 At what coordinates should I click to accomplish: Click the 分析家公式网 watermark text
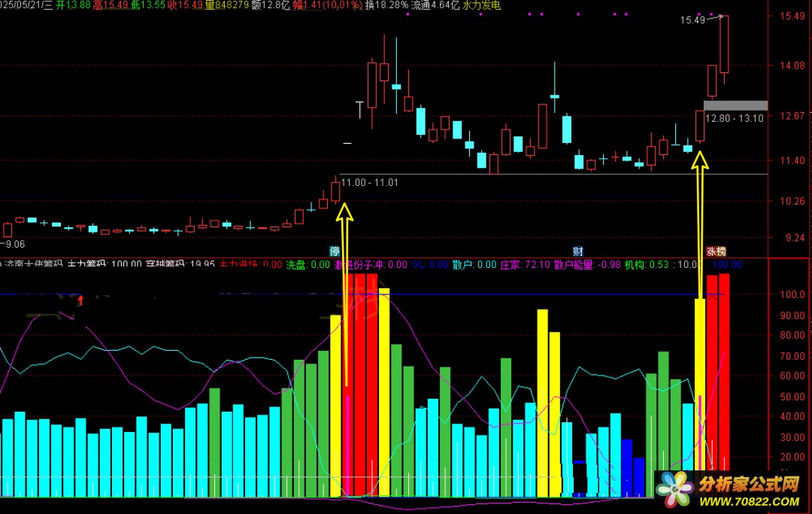point(750,485)
